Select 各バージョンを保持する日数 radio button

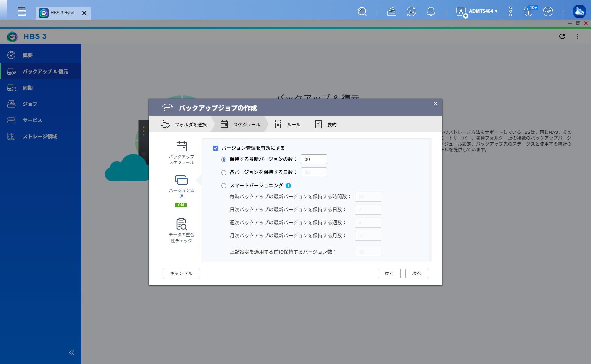pos(224,173)
